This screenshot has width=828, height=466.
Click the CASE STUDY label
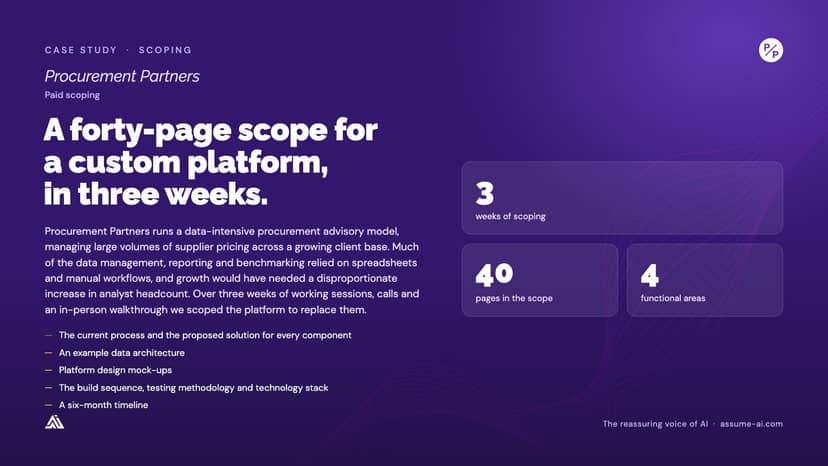tap(81, 50)
